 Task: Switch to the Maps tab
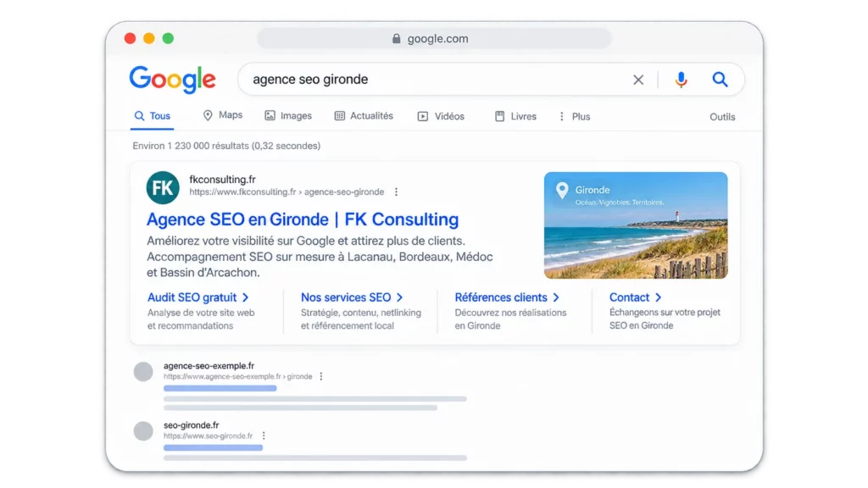click(223, 115)
